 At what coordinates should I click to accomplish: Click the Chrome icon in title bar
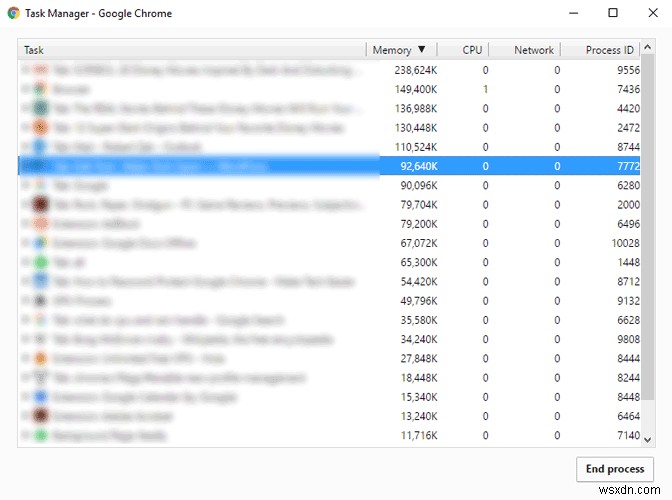coord(14,13)
